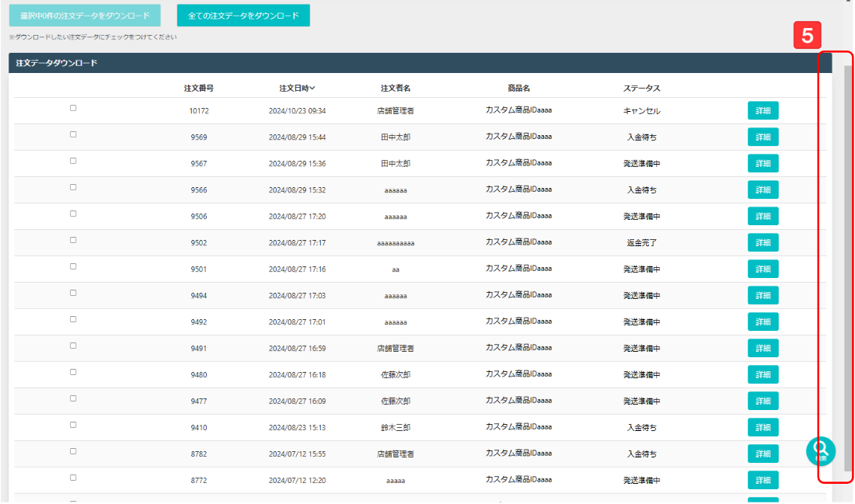The height and width of the screenshot is (504, 855).
Task: Check the box for order 9410
Action: [x=73, y=425]
